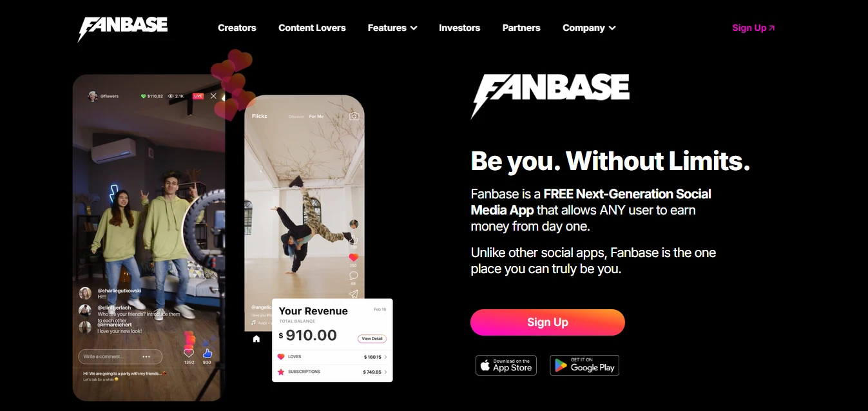Image resolution: width=868 pixels, height=411 pixels.
Task: Tap the heart outline icon on livestream
Action: point(189,353)
